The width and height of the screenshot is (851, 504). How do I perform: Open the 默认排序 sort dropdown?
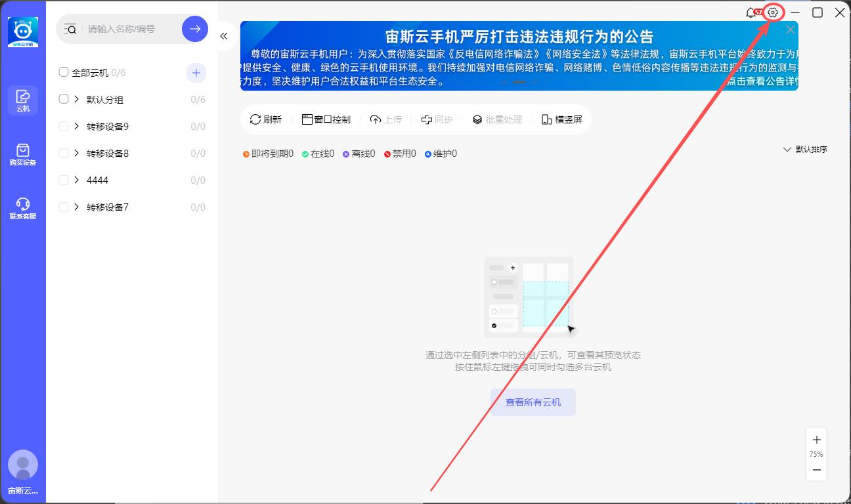tap(805, 150)
